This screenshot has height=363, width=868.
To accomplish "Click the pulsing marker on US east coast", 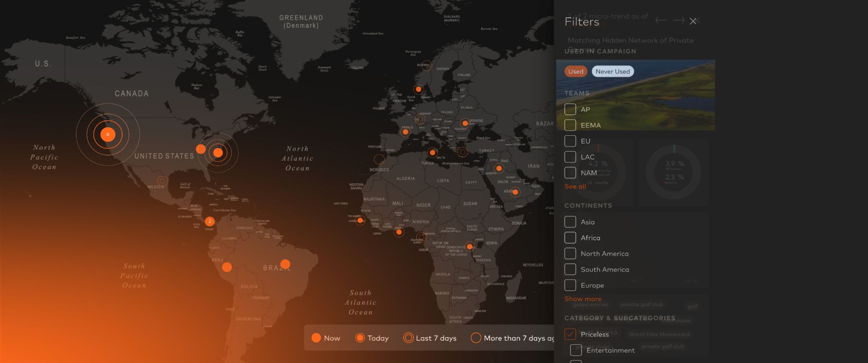I will [218, 153].
